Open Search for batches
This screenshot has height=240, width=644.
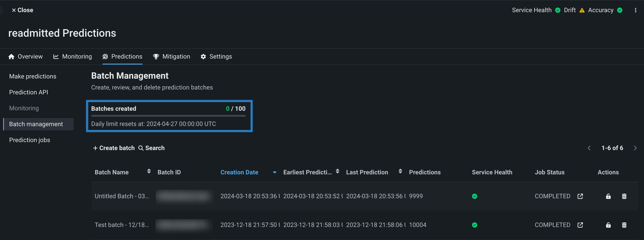[152, 148]
